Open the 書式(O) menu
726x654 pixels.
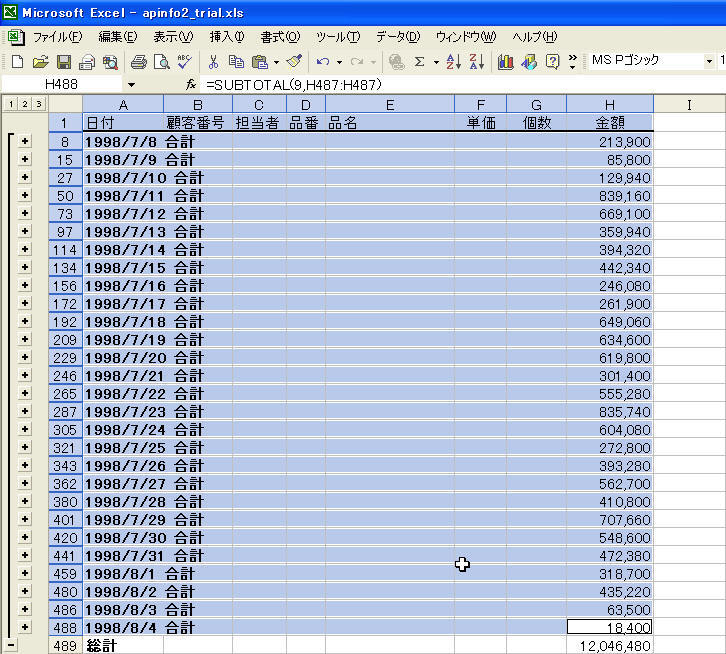pyautogui.click(x=280, y=37)
